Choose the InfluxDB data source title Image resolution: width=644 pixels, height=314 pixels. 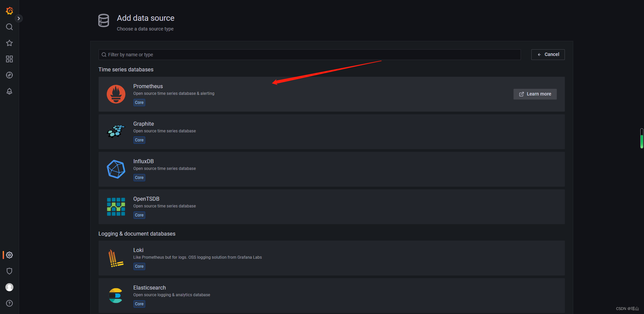pos(144,162)
